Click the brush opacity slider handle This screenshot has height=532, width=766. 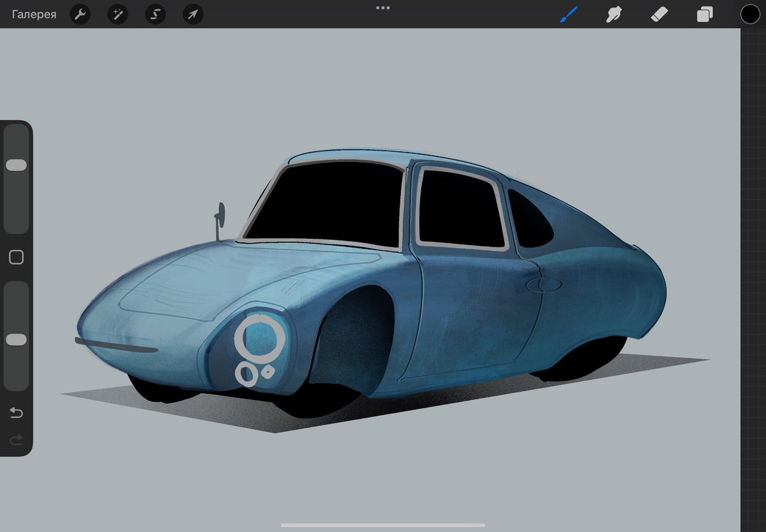pos(16,340)
